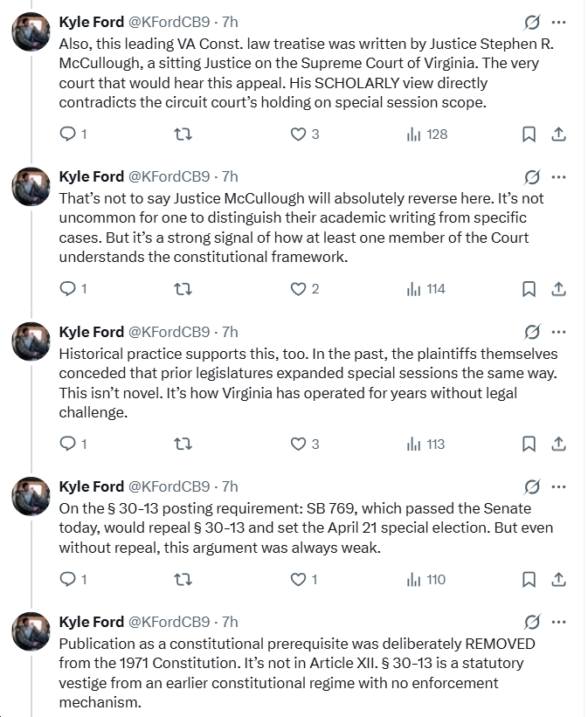
Task: Open the 7h timestamp on the SB 769 tweet
Action: coord(230,486)
